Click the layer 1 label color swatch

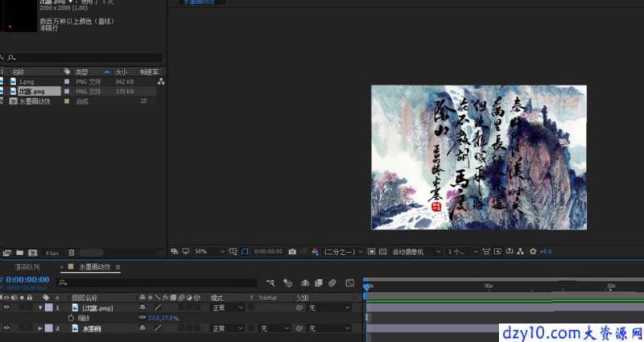49,307
